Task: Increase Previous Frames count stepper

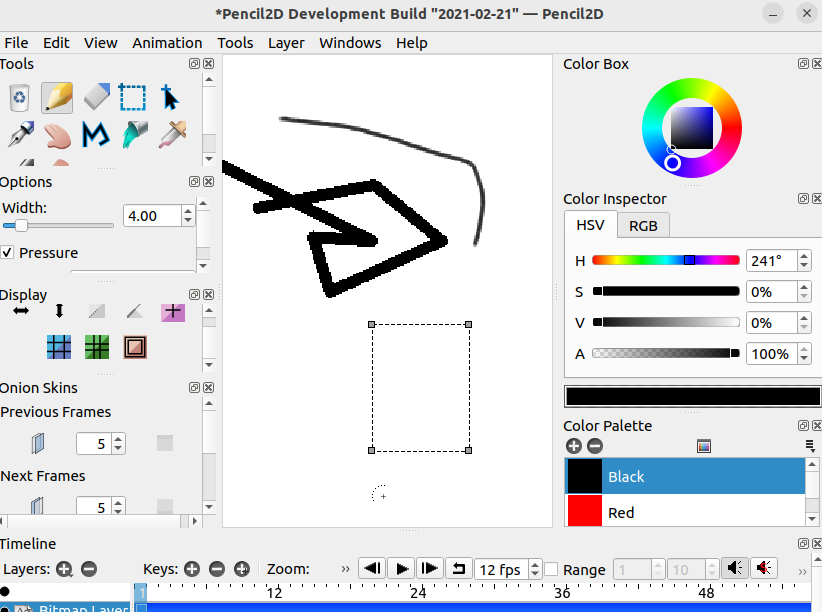Action: [118, 439]
